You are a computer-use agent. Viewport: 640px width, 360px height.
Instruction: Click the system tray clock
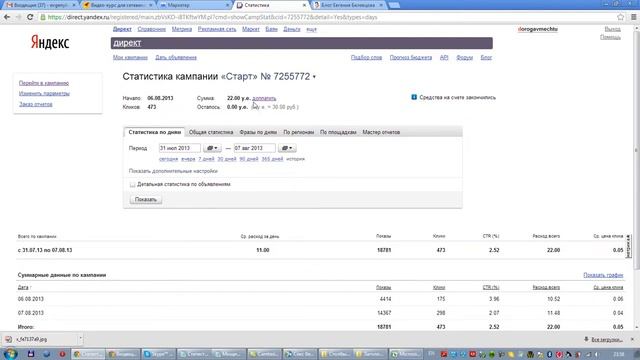619,354
